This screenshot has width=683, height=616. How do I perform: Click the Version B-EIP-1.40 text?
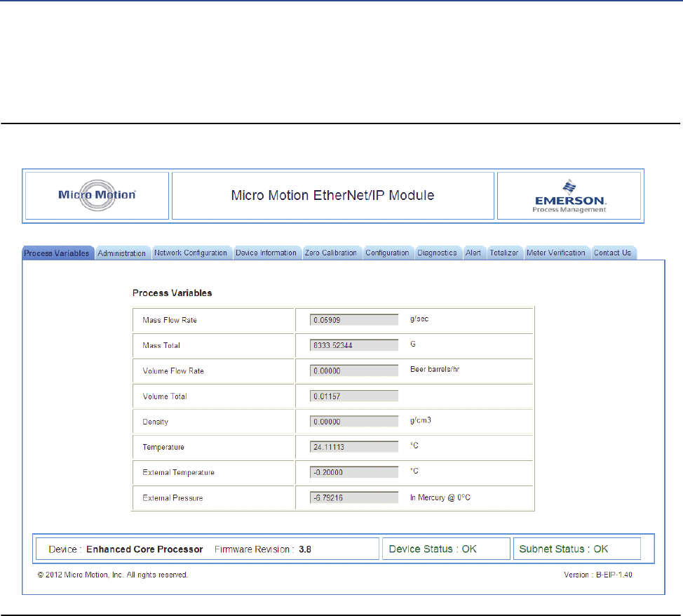pyautogui.click(x=597, y=575)
